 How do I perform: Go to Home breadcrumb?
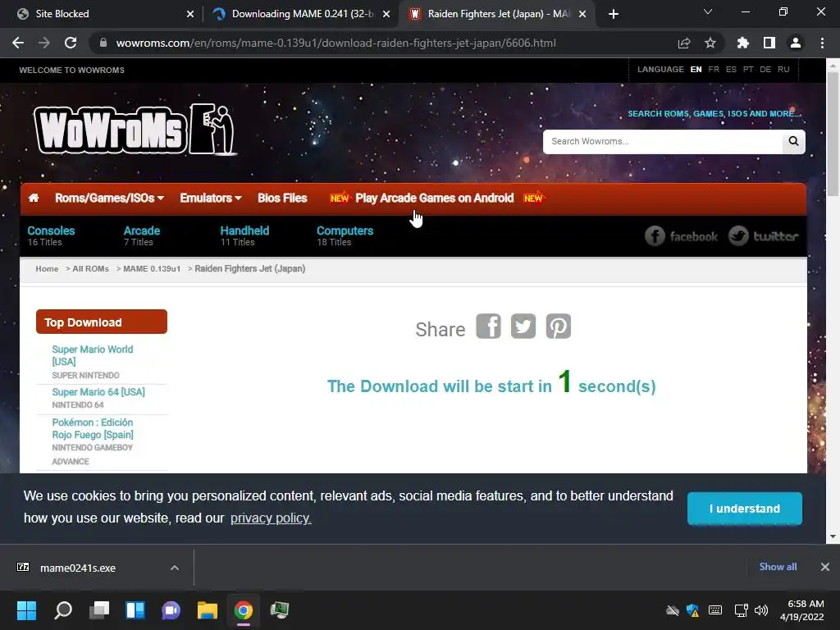[x=47, y=269]
